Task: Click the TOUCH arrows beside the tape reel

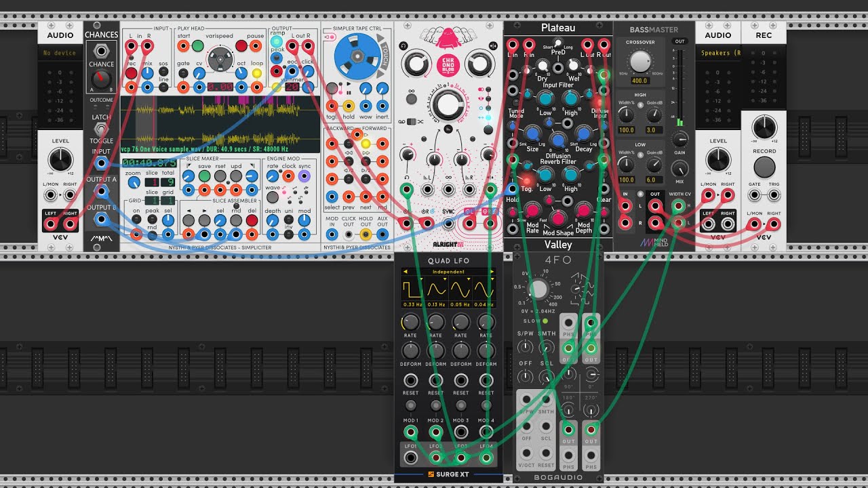Action: point(383,56)
